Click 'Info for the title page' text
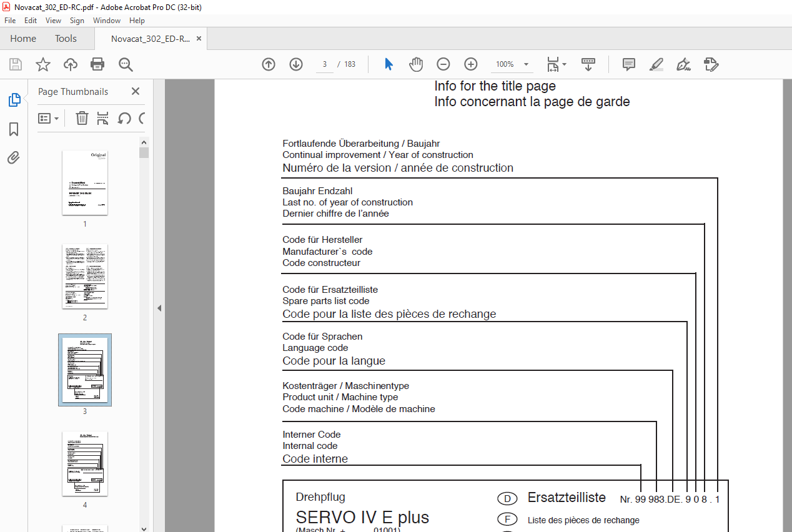The image size is (792, 532). click(495, 86)
